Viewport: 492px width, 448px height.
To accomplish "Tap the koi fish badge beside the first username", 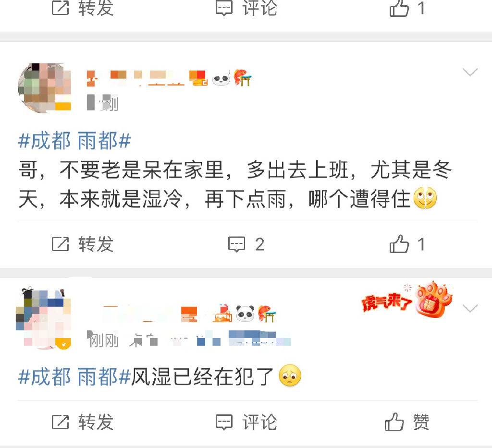I will click(x=243, y=77).
